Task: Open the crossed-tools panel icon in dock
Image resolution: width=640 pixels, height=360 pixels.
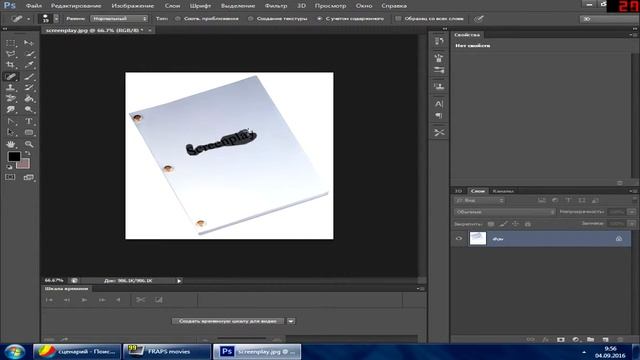Action: (439, 132)
